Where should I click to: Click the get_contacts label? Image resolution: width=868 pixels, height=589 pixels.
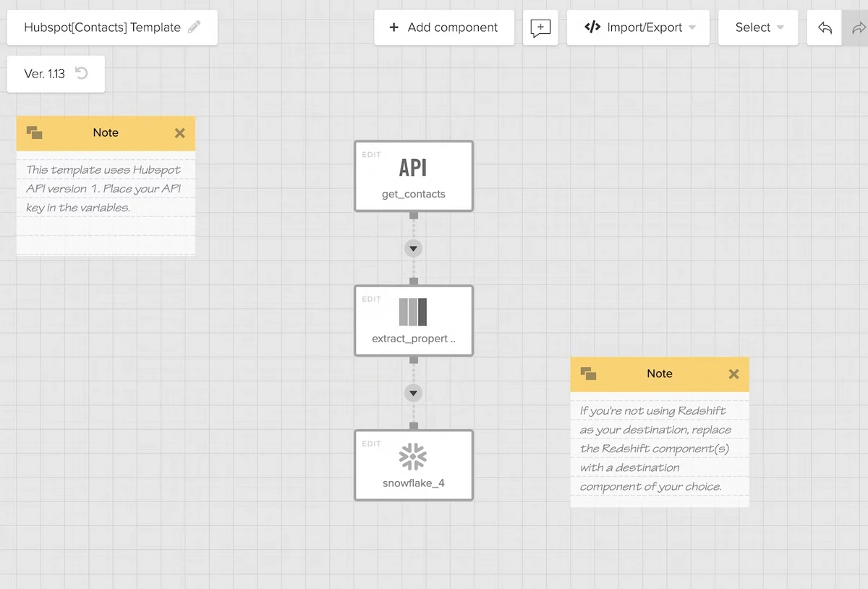point(414,194)
